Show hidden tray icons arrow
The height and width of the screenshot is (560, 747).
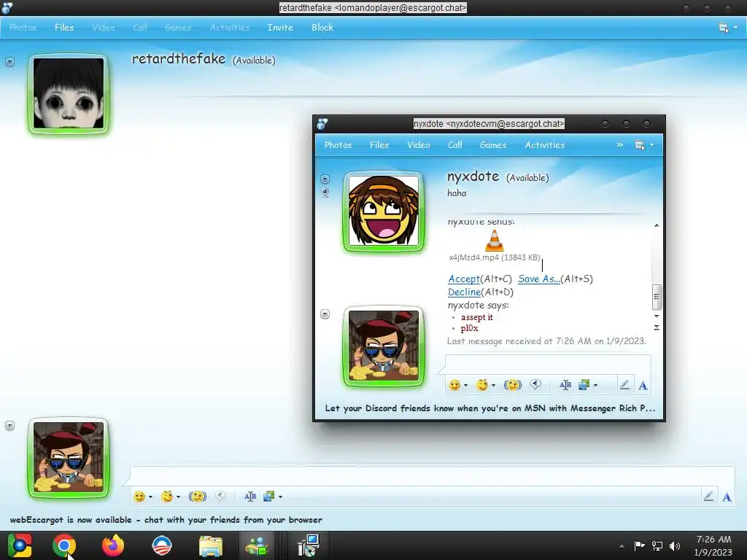point(622,546)
